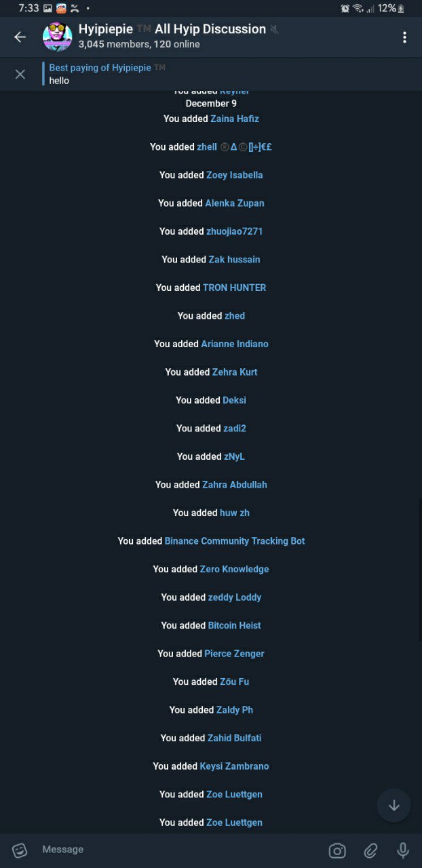Open the attachment paperclip
Viewport: 422px width, 868px height.
coord(370,850)
